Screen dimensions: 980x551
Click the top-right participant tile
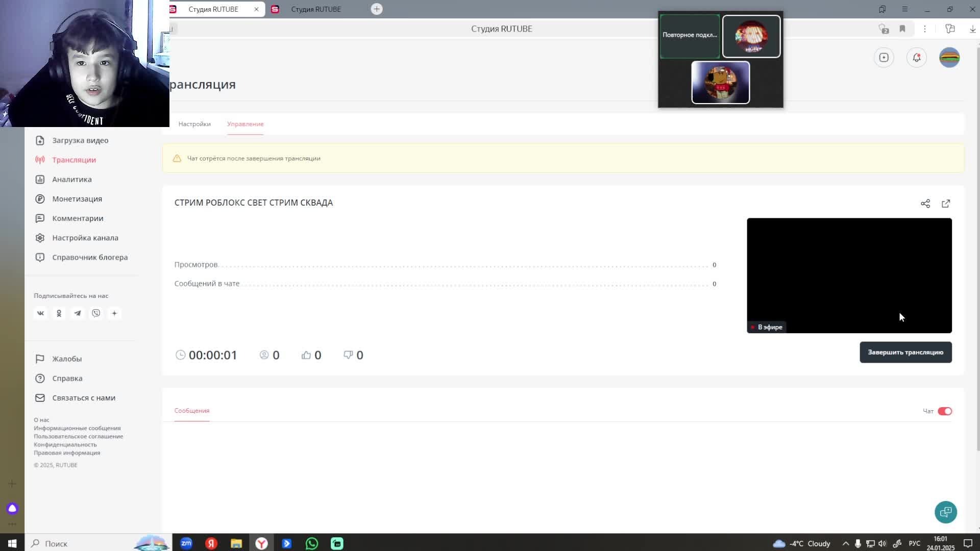click(x=751, y=36)
